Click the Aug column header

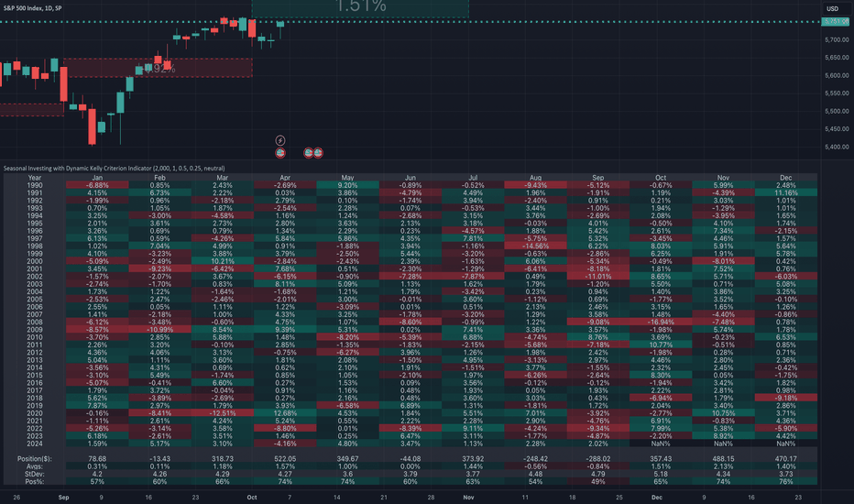point(535,178)
